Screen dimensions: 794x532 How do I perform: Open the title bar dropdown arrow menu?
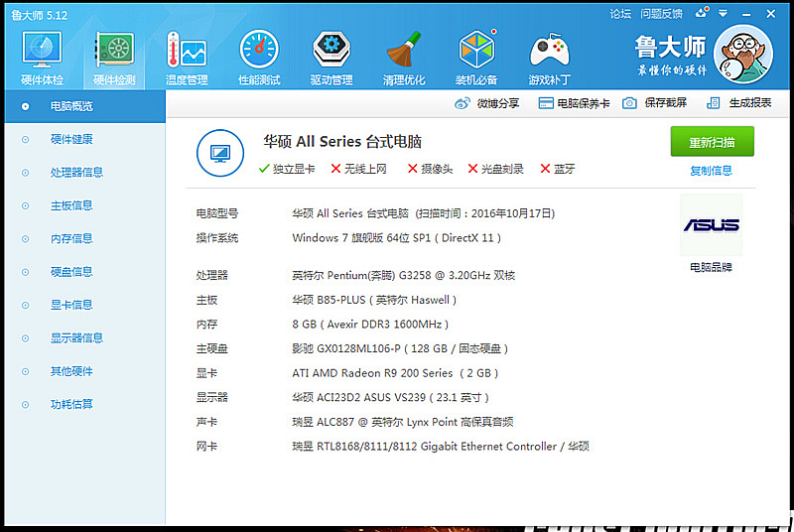pos(724,14)
